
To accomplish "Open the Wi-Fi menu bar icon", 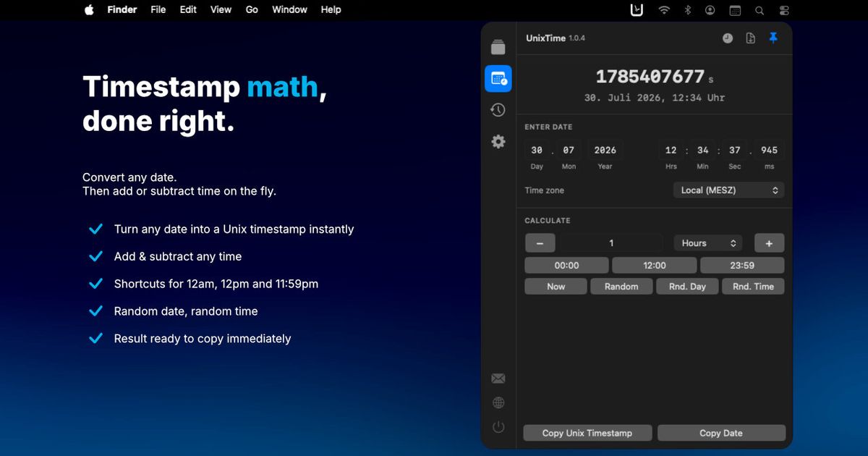I will point(664,10).
